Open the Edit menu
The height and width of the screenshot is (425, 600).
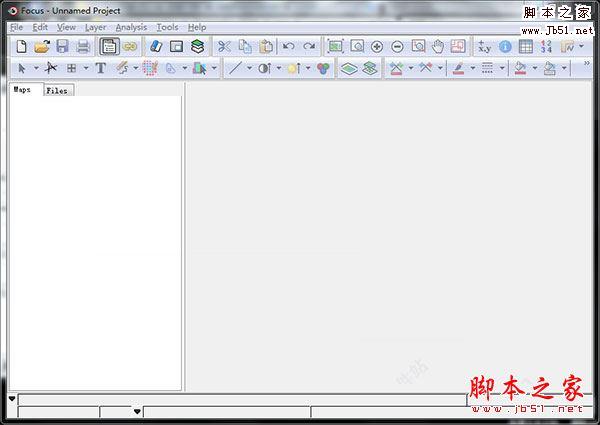[40, 27]
